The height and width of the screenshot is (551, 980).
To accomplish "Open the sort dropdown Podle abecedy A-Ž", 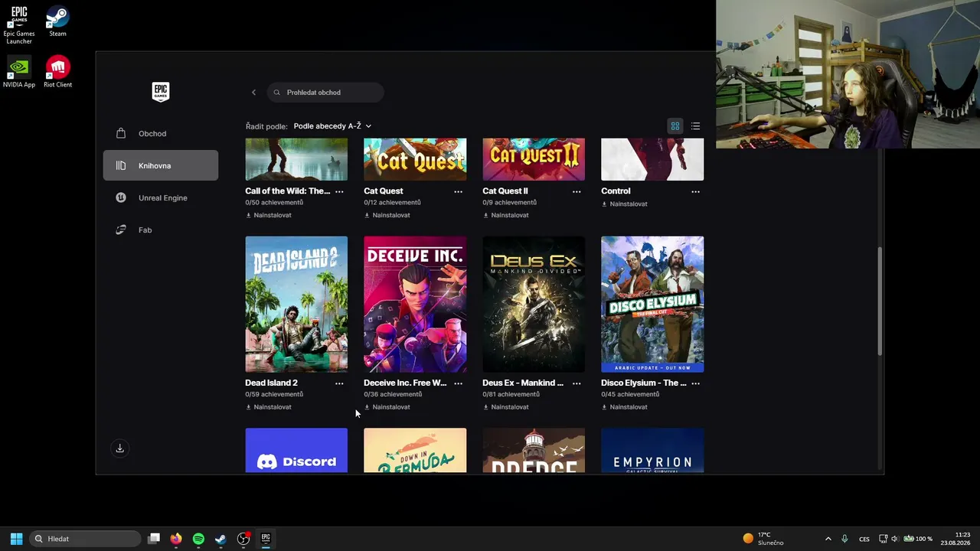I will (x=332, y=126).
